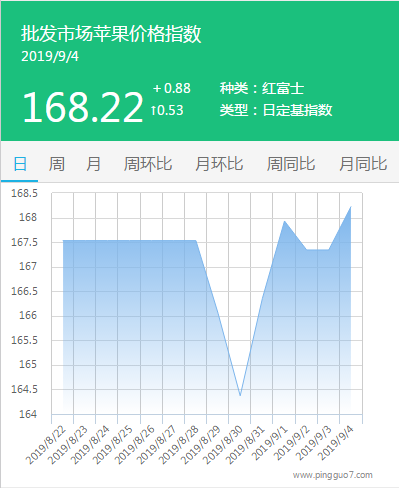Click the www.pingguo7.com link text

pyautogui.click(x=333, y=475)
